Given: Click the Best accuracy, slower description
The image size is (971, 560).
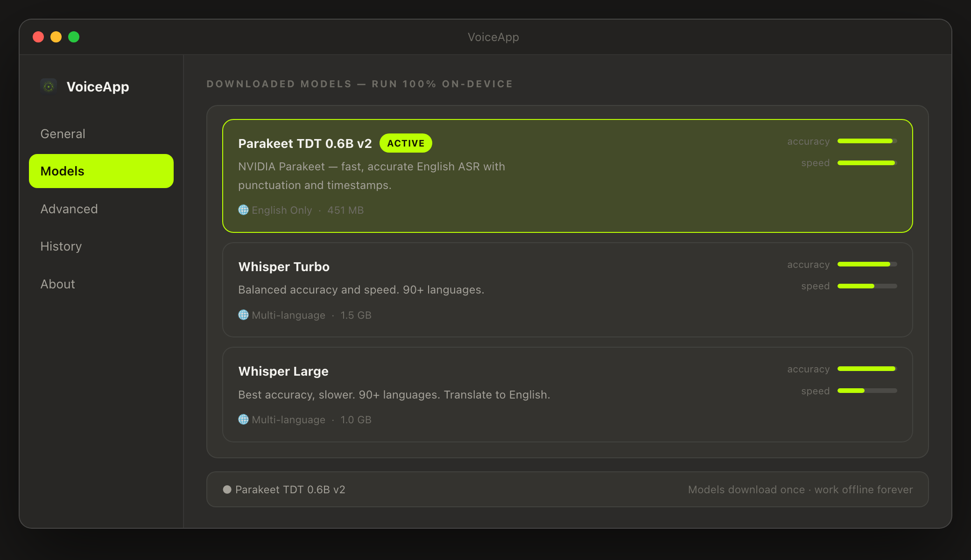Looking at the screenshot, I should [x=394, y=395].
